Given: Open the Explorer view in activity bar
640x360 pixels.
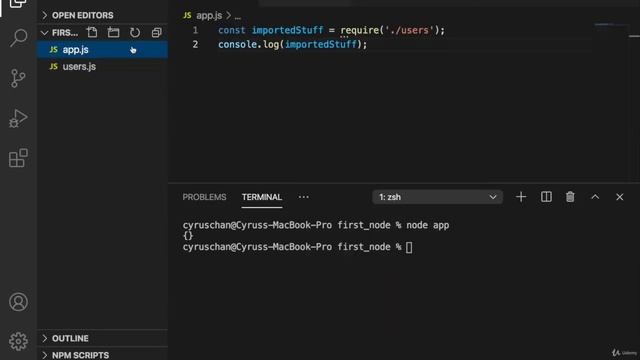Looking at the screenshot, I should coord(18,4).
